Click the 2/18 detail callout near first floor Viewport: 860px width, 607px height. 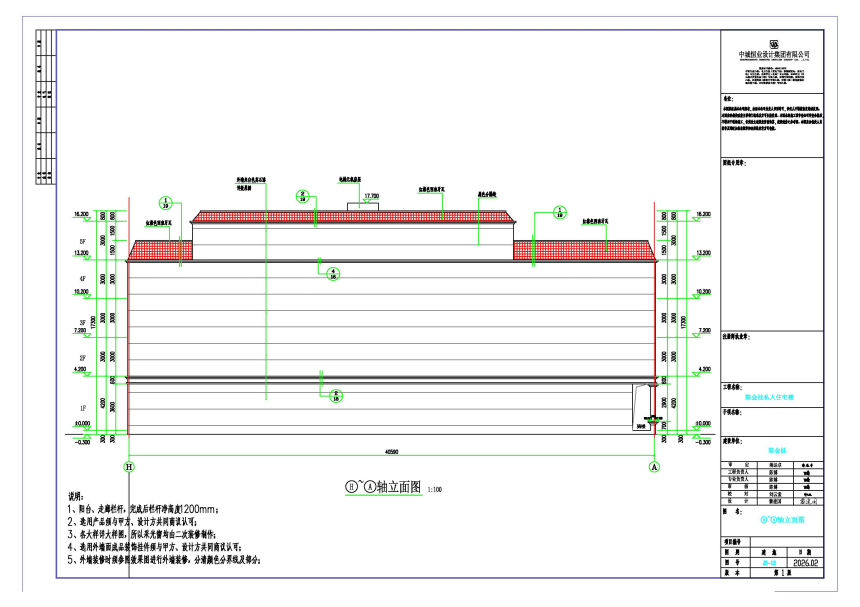336,395
